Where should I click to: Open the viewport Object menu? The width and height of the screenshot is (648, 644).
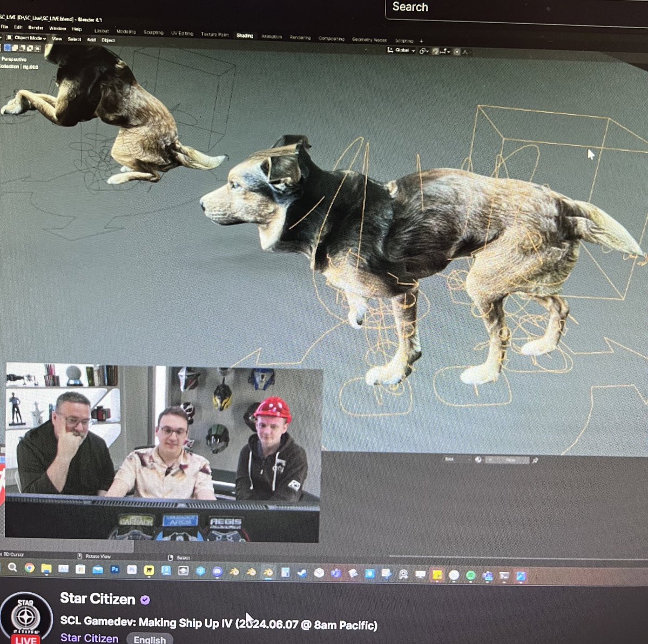[109, 40]
